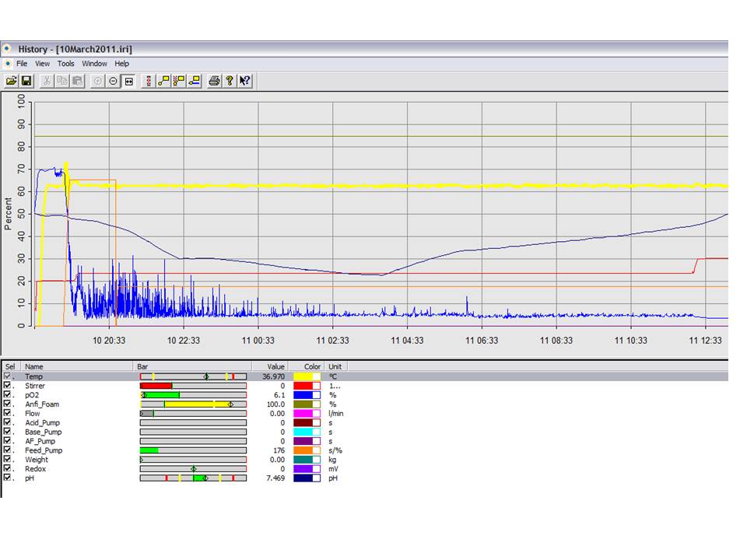
Task: Click the Value column header
Action: [x=276, y=366]
